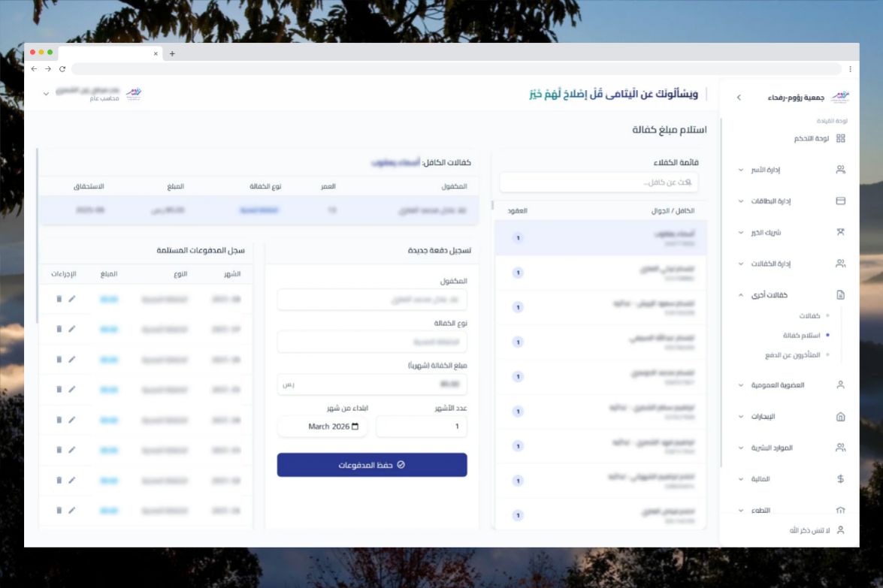
Task: Click the الاستحقاق column header
Action: pos(89,186)
